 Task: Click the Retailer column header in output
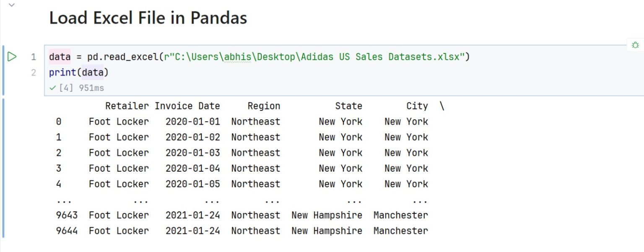(x=127, y=105)
